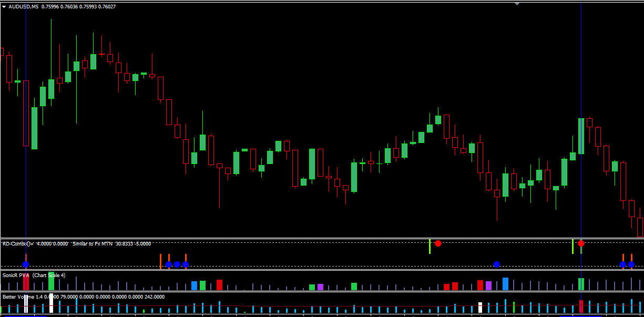This screenshot has height=317, width=644.
Task: Click the first red signal dot in RD-Combo
Action: (438, 243)
